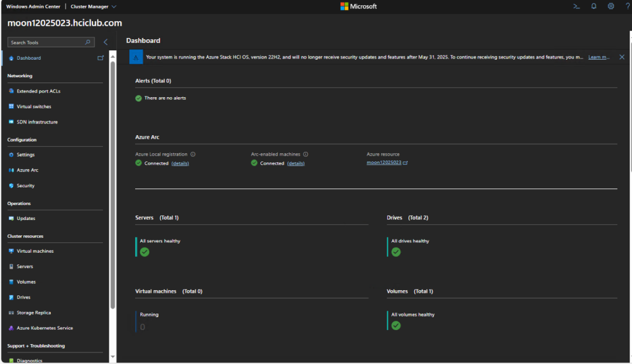Dismiss the Azure Stack HCI warning banner

pyautogui.click(x=621, y=57)
